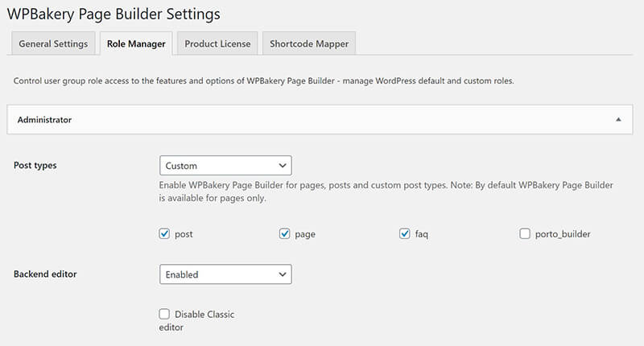Image resolution: width=644 pixels, height=346 pixels.
Task: Uncheck the post checkbox box
Action: pyautogui.click(x=164, y=234)
